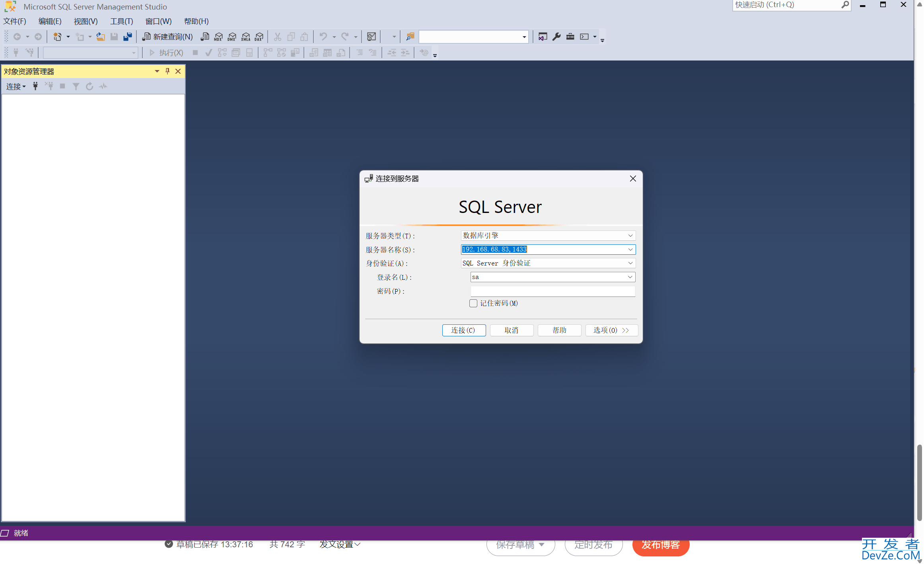This screenshot has width=924, height=564.
Task: Open a new XMLA query
Action: pyautogui.click(x=246, y=37)
